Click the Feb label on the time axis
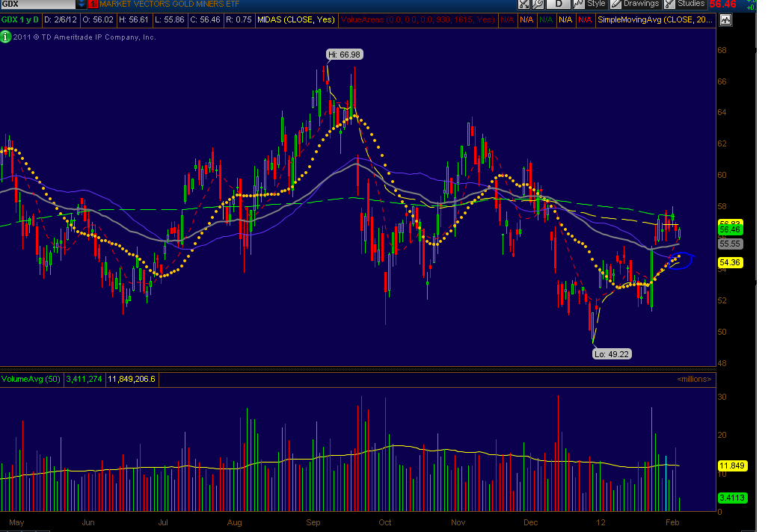This screenshot has height=532, width=774. tap(672, 522)
